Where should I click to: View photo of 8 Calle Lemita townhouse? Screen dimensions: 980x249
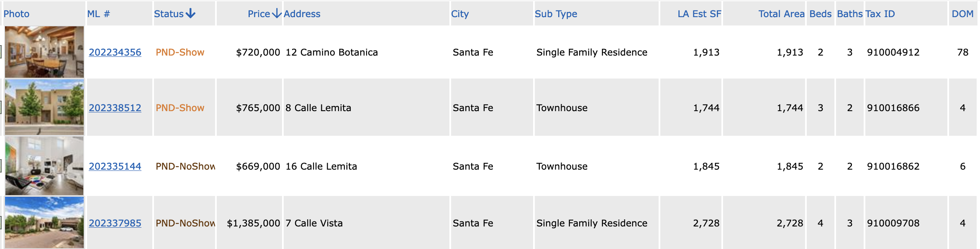click(x=44, y=107)
